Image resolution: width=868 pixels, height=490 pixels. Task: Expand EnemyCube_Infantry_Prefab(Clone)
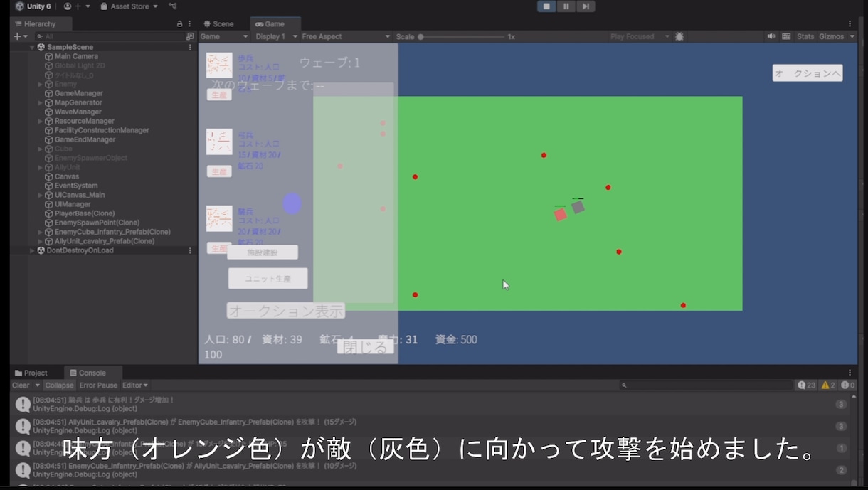(41, 232)
